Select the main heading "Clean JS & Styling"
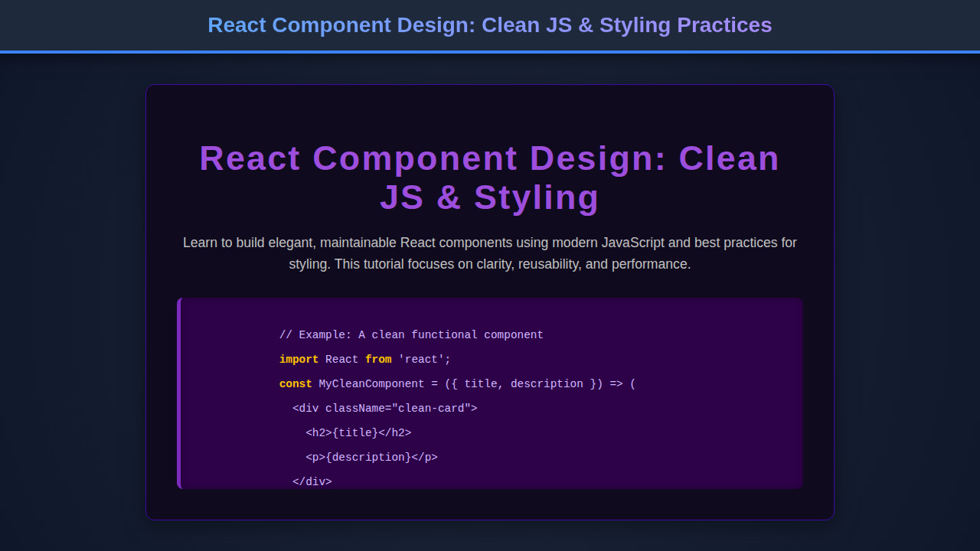Viewport: 980px width, 551px height. [x=489, y=178]
